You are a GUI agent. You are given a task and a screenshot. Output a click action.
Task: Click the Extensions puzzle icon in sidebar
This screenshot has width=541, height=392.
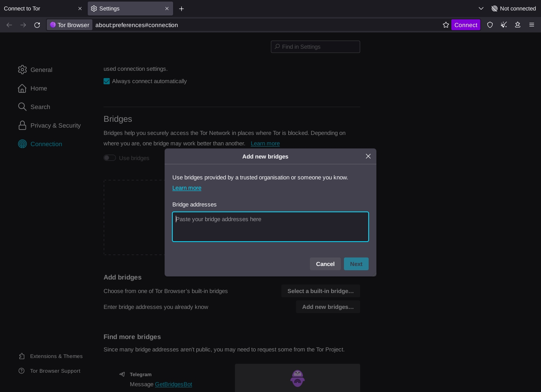pyautogui.click(x=22, y=356)
